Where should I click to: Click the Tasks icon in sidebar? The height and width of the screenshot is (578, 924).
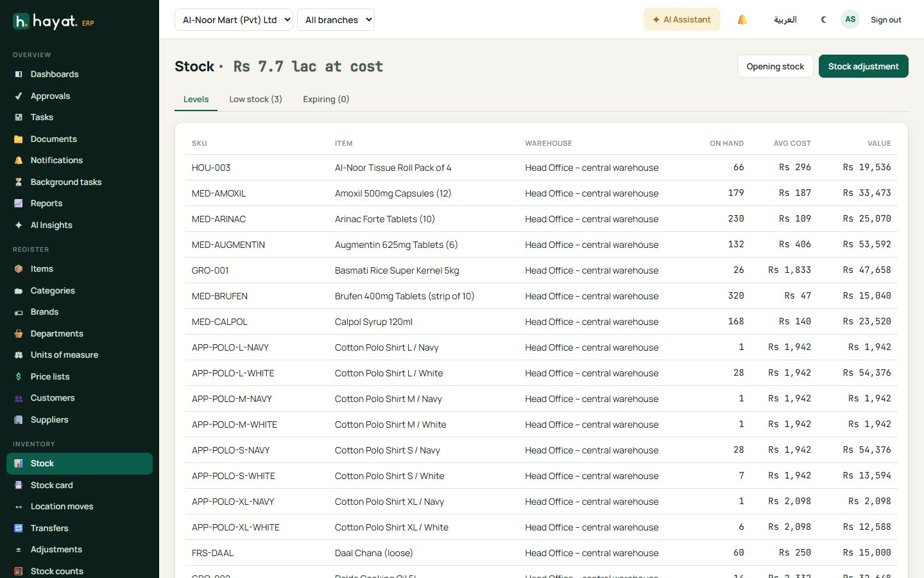(19, 118)
